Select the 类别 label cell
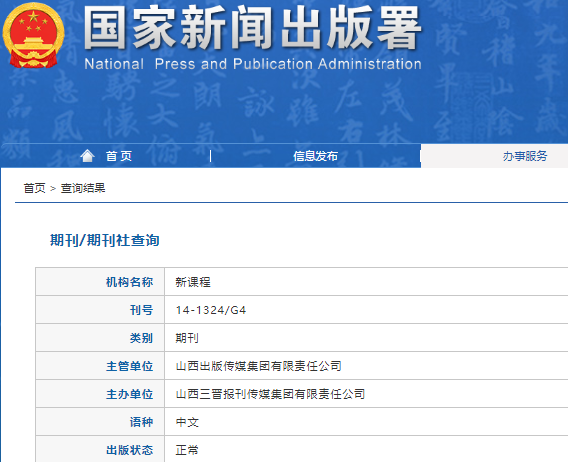The image size is (568, 462). click(x=100, y=338)
